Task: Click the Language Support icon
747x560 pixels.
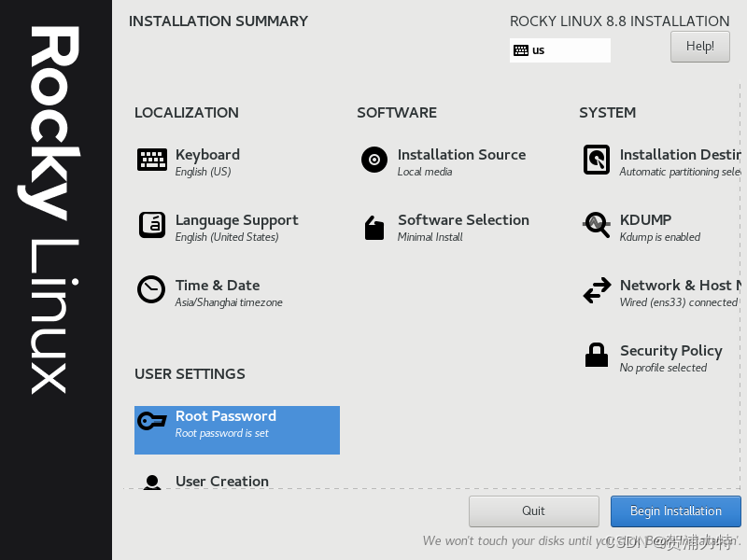Action: (152, 225)
